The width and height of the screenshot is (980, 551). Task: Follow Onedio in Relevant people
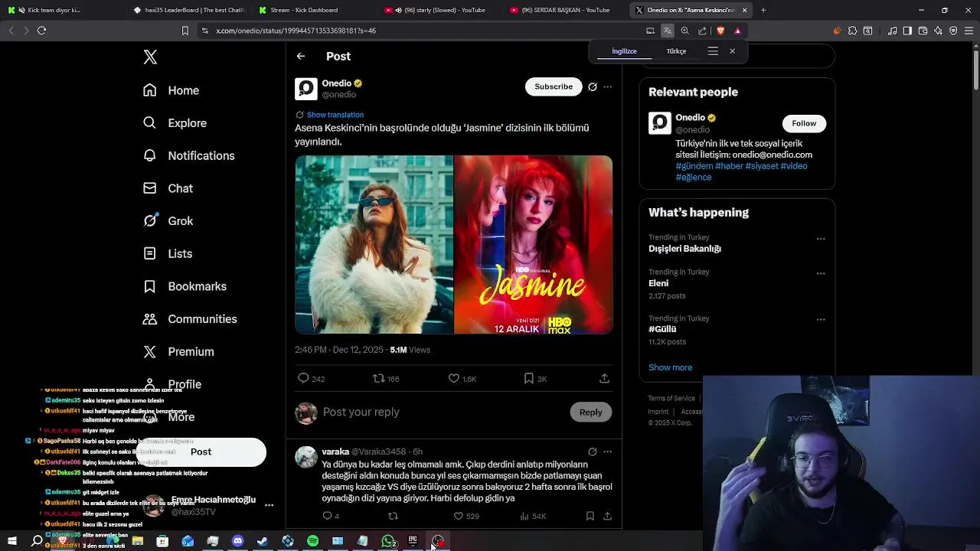(x=804, y=123)
